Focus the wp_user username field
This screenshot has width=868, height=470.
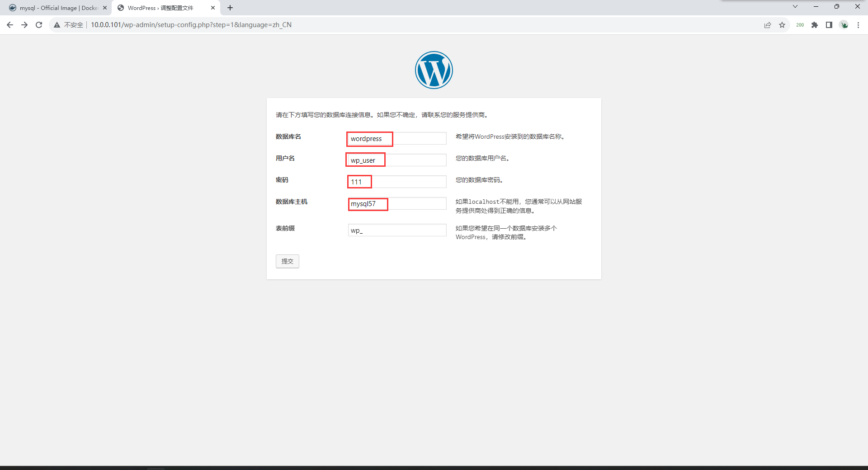397,160
